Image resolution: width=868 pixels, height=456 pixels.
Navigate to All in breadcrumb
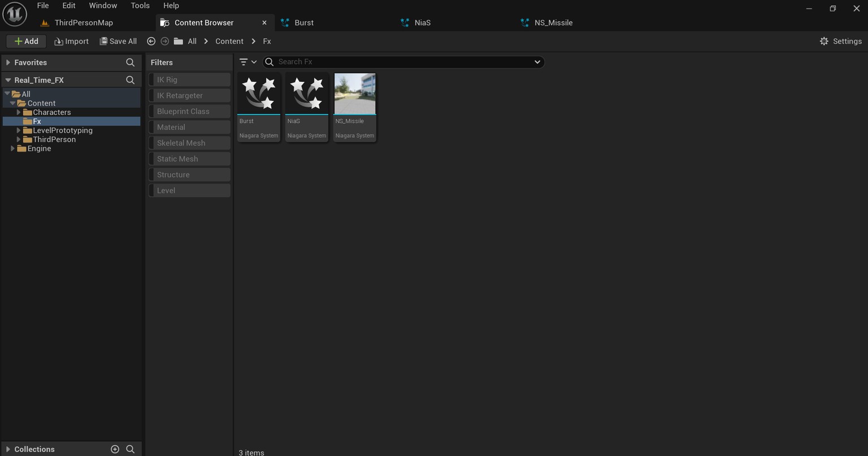(192, 41)
